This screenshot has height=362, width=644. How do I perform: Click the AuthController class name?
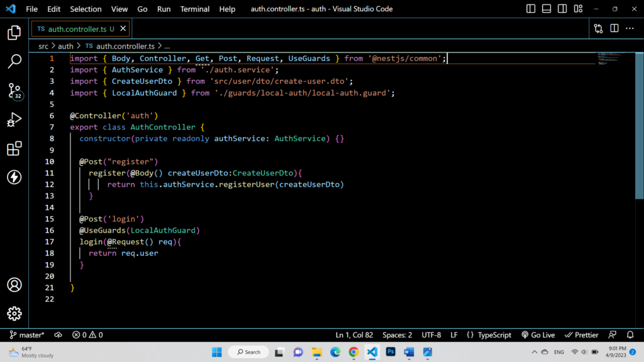pyautogui.click(x=163, y=127)
